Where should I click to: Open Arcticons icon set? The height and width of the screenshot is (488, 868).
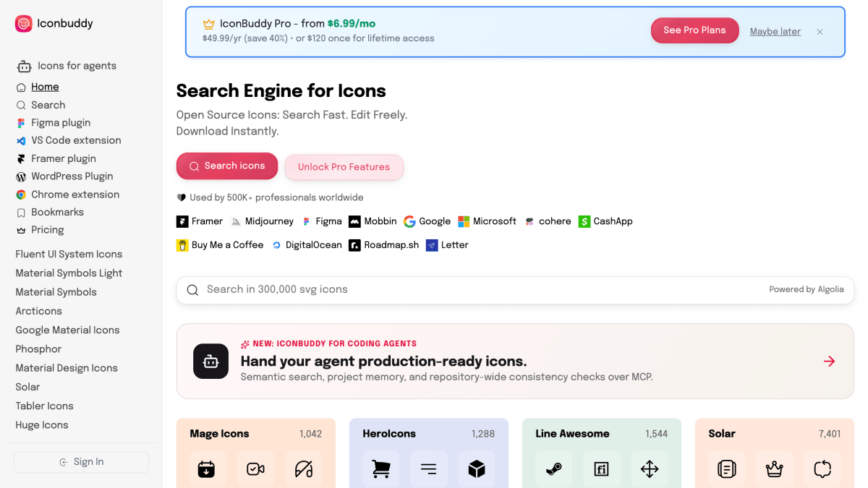pyautogui.click(x=38, y=311)
